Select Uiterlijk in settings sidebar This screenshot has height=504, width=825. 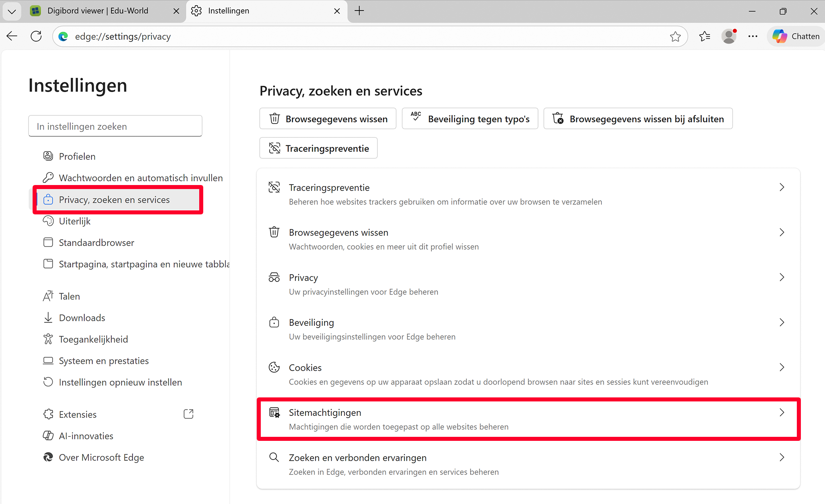75,221
